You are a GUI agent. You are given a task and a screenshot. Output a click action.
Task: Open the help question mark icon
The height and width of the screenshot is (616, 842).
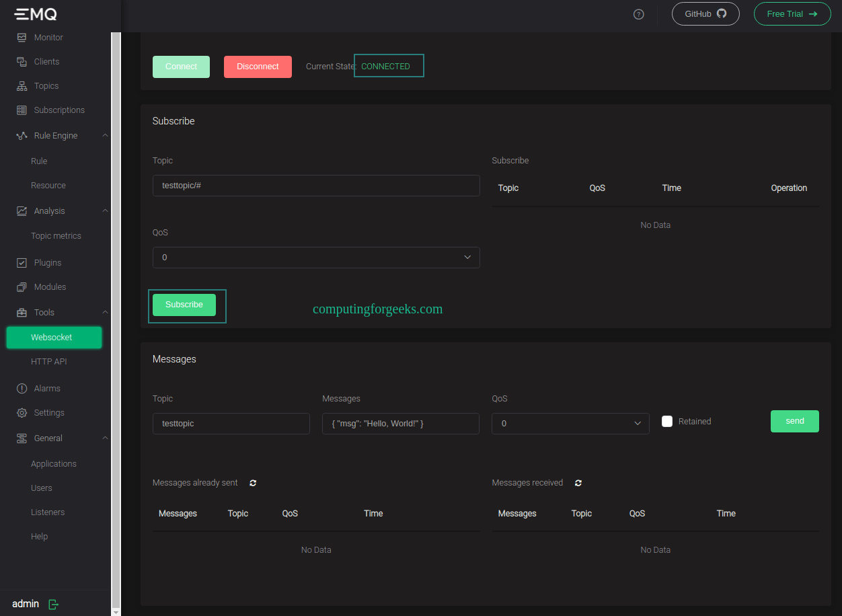click(x=639, y=14)
